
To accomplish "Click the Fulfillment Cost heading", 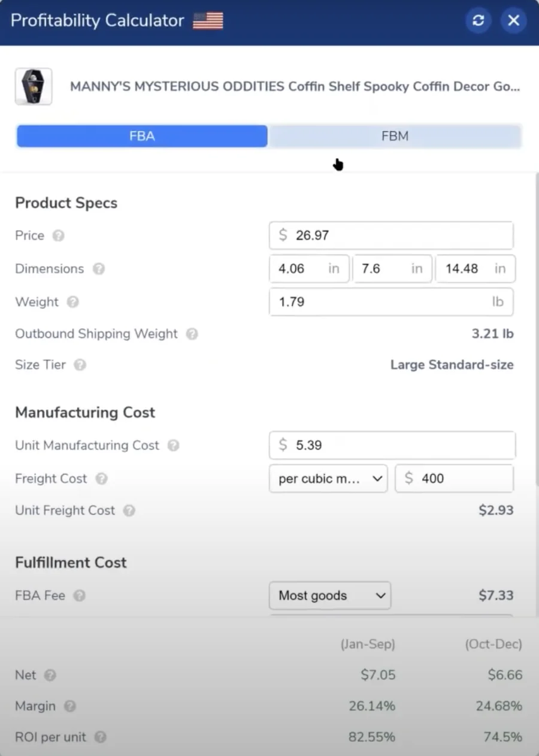I will (71, 563).
